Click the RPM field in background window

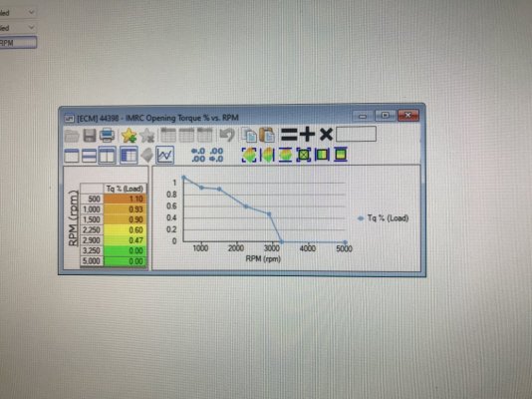coord(18,43)
